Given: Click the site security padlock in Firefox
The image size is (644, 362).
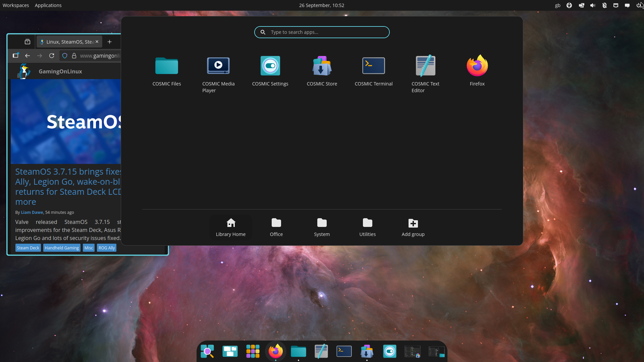Looking at the screenshot, I should pyautogui.click(x=74, y=56).
